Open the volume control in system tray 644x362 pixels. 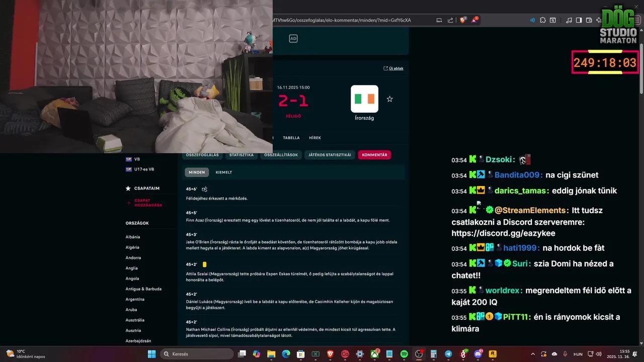[x=600, y=354]
